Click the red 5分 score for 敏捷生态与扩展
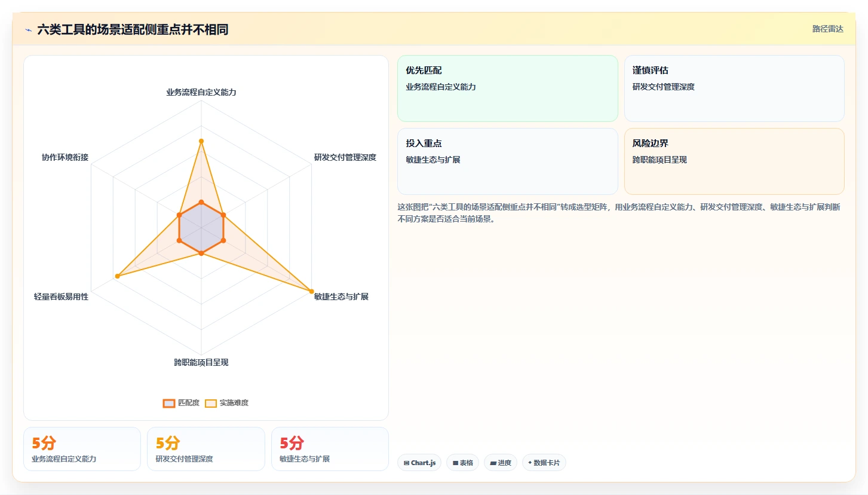Viewport: 868px width, 495px height. [x=292, y=443]
